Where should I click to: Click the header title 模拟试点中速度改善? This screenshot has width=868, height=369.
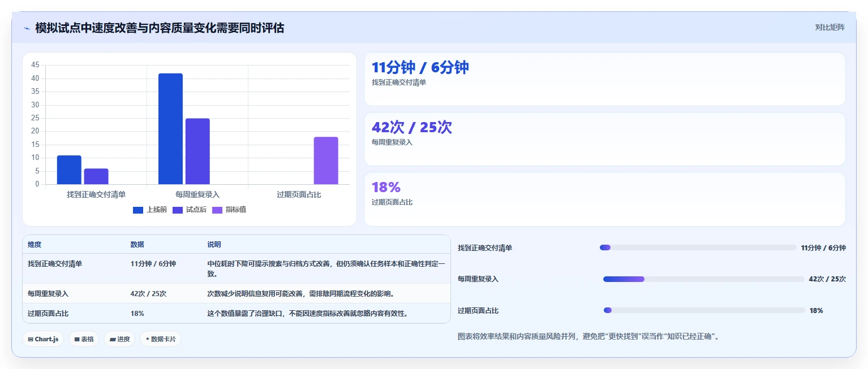[x=160, y=28]
